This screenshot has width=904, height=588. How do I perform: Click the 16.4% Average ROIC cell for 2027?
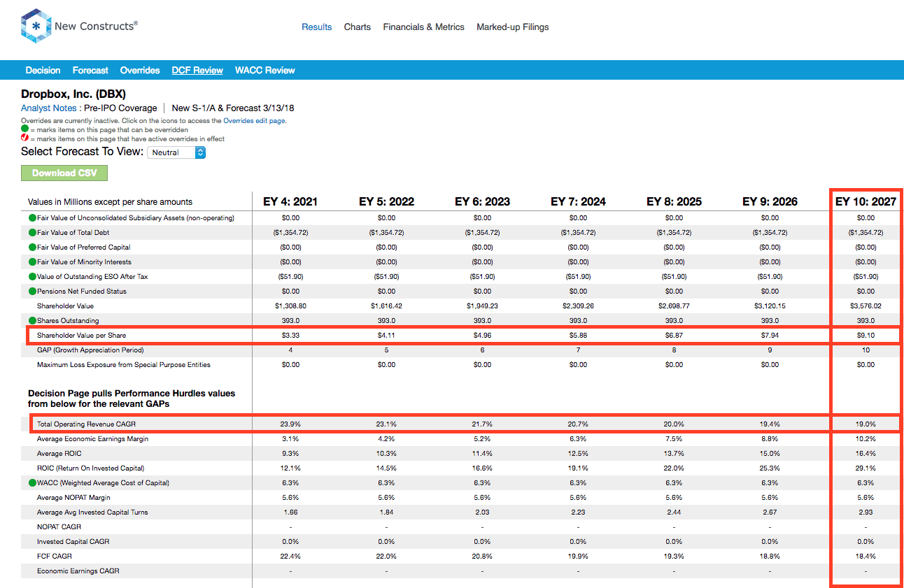tap(866, 454)
